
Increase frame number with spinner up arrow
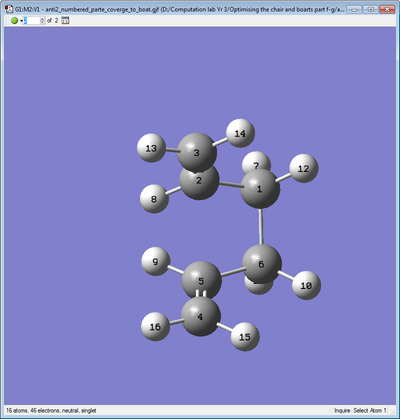tap(42, 19)
